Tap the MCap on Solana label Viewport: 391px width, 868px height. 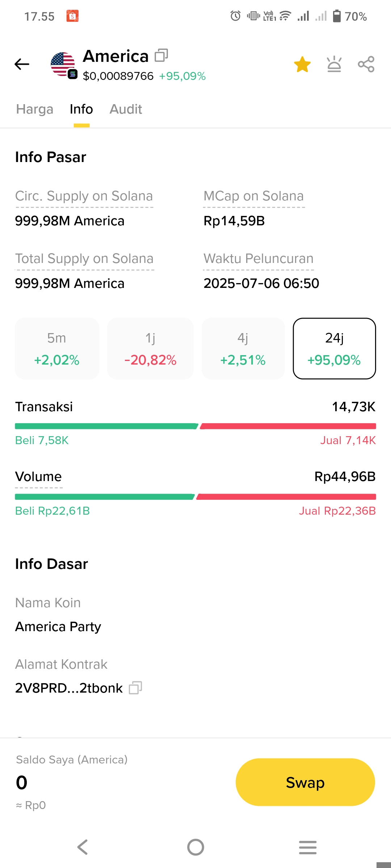pos(253,196)
